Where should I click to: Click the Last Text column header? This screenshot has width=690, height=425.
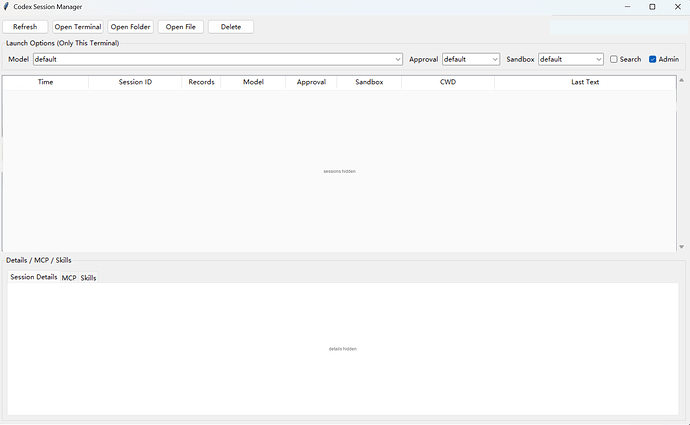(585, 82)
